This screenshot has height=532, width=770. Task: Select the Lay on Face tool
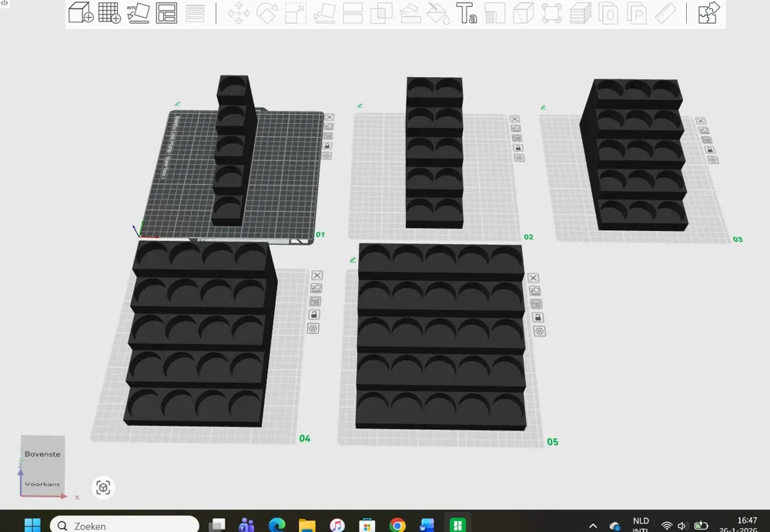[324, 13]
